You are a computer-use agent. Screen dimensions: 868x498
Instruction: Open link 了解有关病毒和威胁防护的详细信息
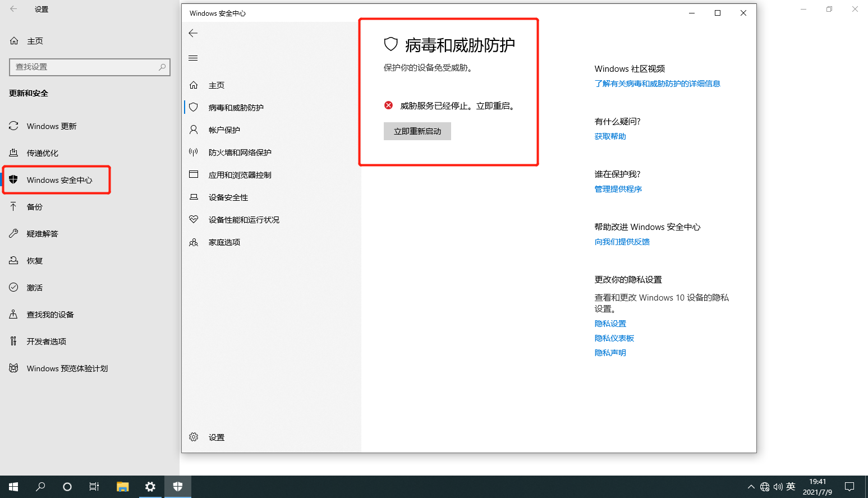[x=657, y=84]
